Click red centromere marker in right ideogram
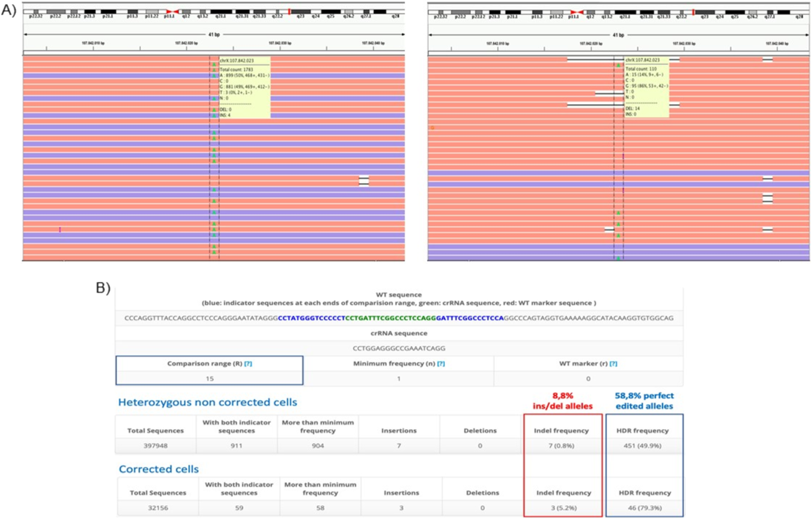812x518 pixels. (577, 12)
